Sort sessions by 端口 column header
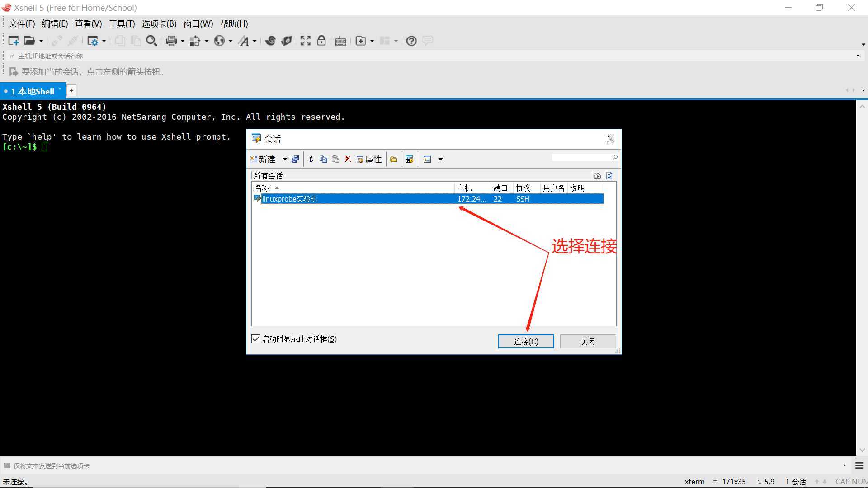This screenshot has width=868, height=488. (502, 188)
